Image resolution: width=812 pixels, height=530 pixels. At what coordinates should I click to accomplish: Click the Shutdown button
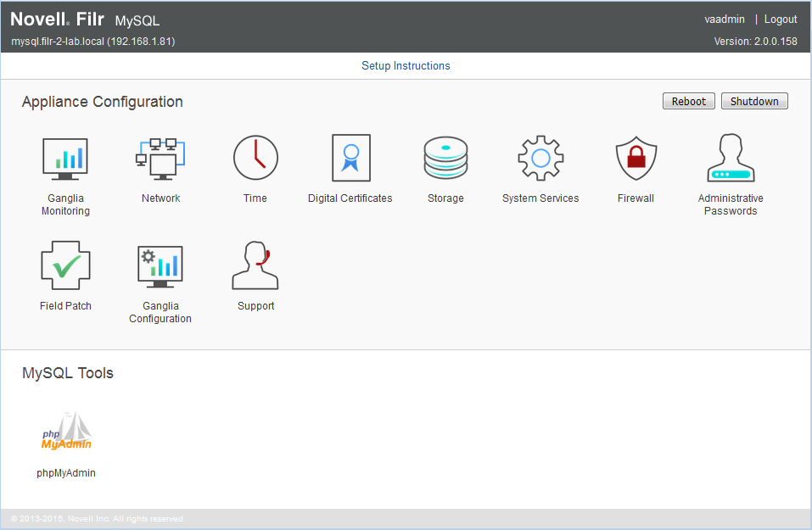[754, 102]
